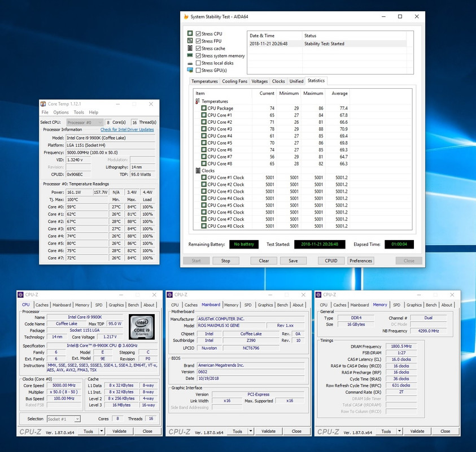Screen dimensions: 476x452
Task: Click the icon beside CPU Core #8 Clock row
Action: (204, 226)
